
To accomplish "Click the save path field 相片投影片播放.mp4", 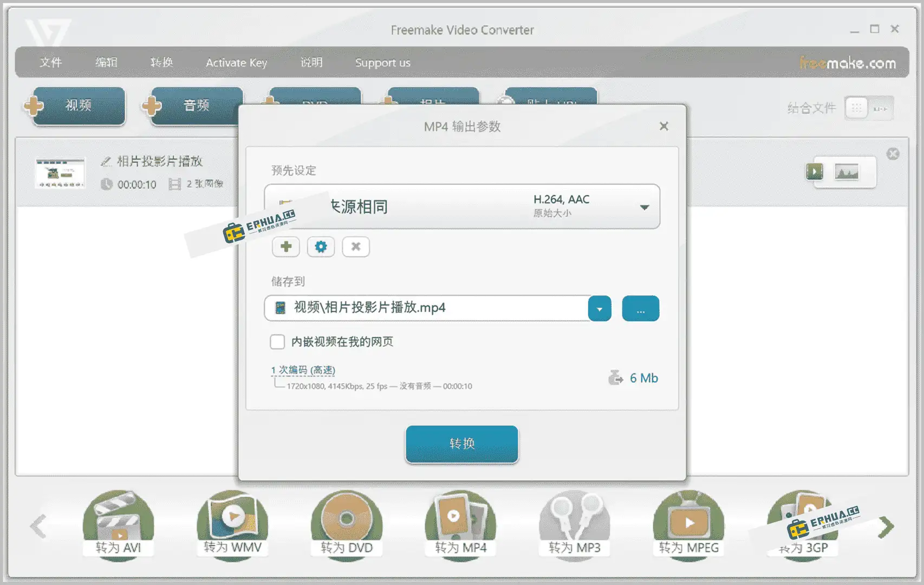I will tap(426, 308).
